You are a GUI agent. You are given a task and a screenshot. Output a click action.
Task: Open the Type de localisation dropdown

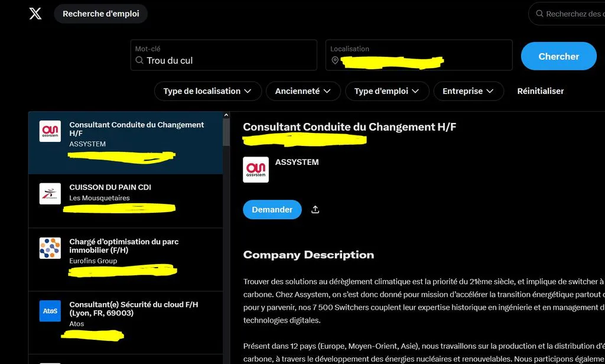tap(207, 91)
